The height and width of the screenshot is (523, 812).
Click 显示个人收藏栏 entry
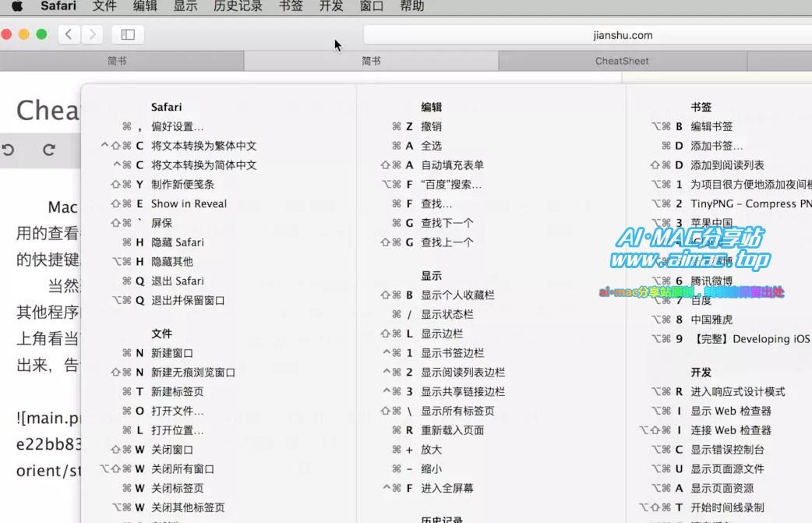tap(457, 295)
